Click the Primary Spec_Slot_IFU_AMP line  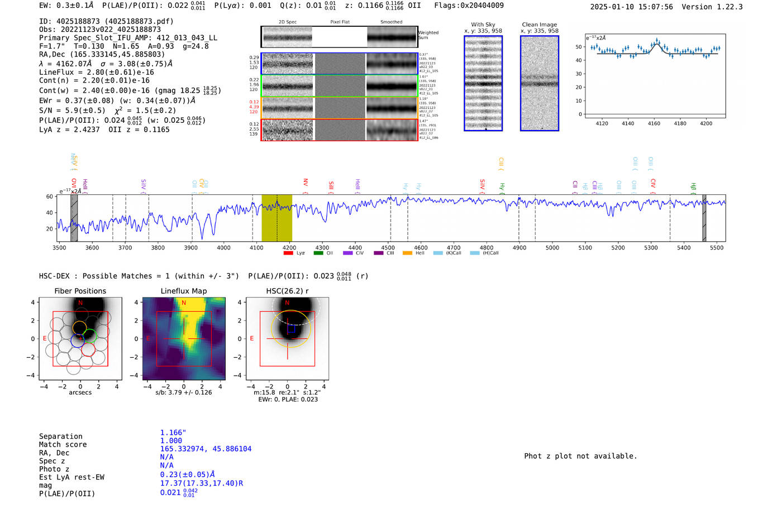coord(128,37)
